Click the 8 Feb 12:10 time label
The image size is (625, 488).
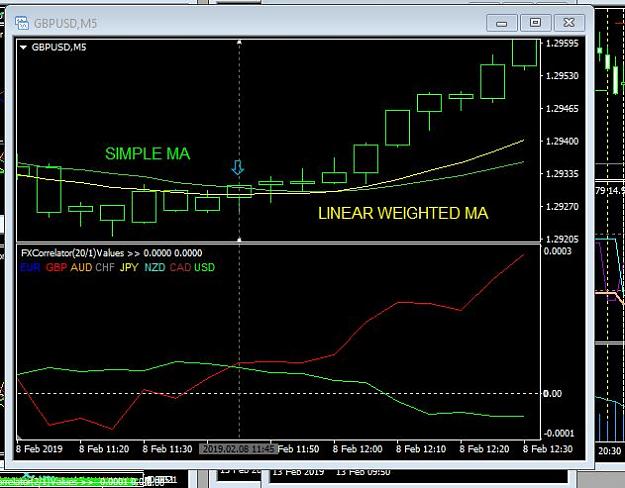coord(421,449)
